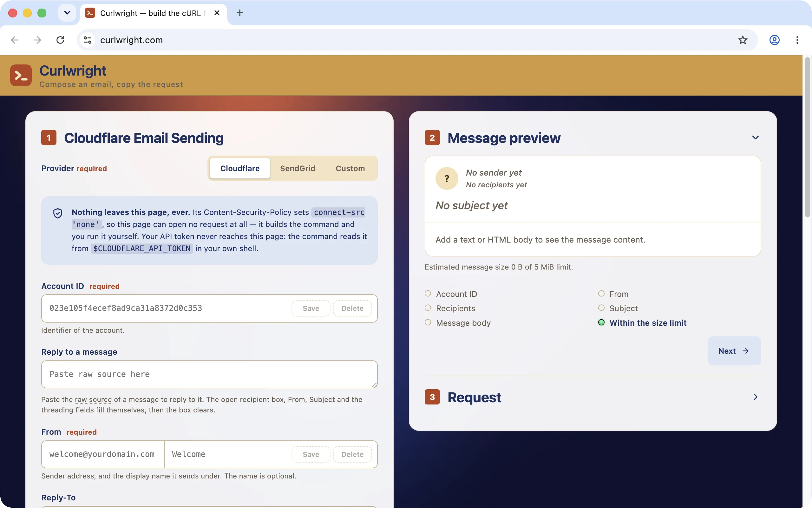Image resolution: width=812 pixels, height=508 pixels.
Task: Open the browser profile menu
Action: 774,40
